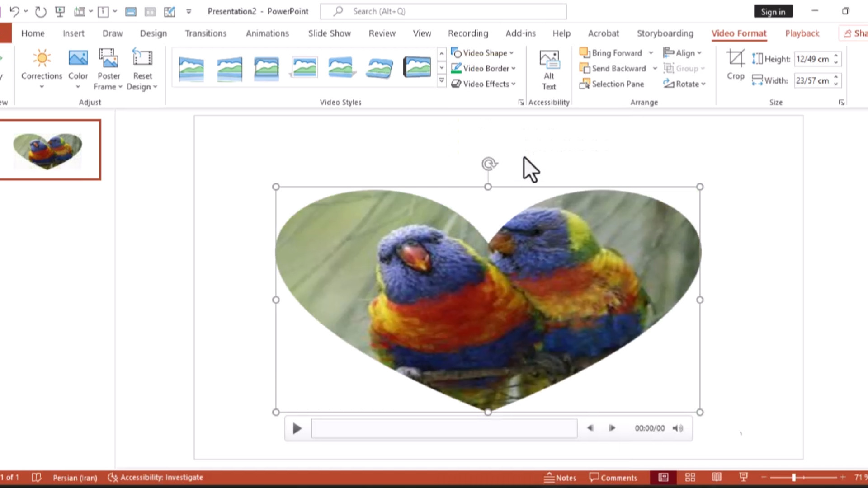Click the Sign in button
Viewport: 868px width, 488px height.
point(773,12)
